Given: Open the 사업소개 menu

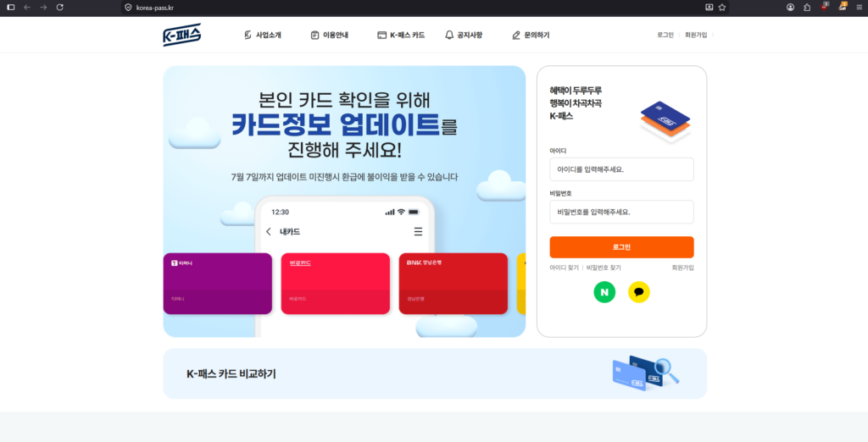Looking at the screenshot, I should tap(263, 35).
